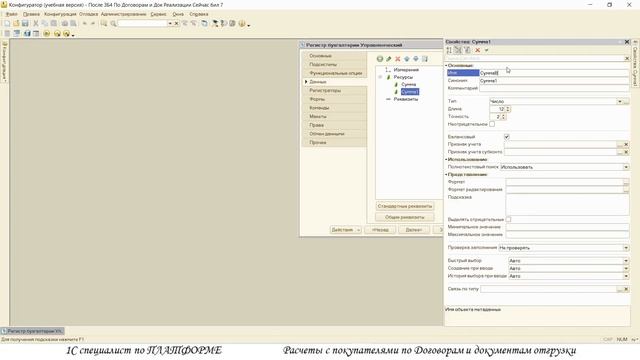Open the Конфигурация side tab icon at the left edge
This screenshot has height=360, width=640.
[4, 44]
